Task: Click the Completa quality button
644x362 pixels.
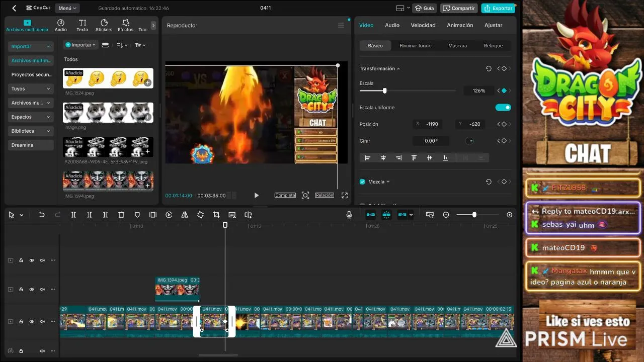Action: [x=285, y=195]
